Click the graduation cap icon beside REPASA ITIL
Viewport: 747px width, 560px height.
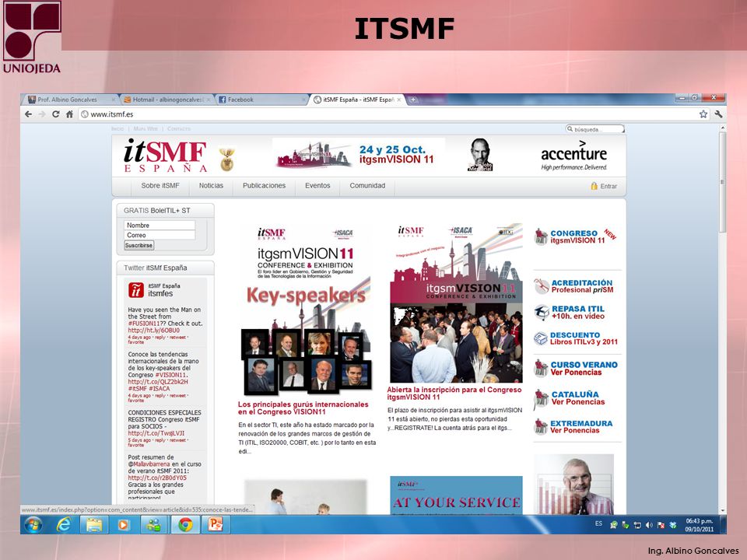click(542, 313)
